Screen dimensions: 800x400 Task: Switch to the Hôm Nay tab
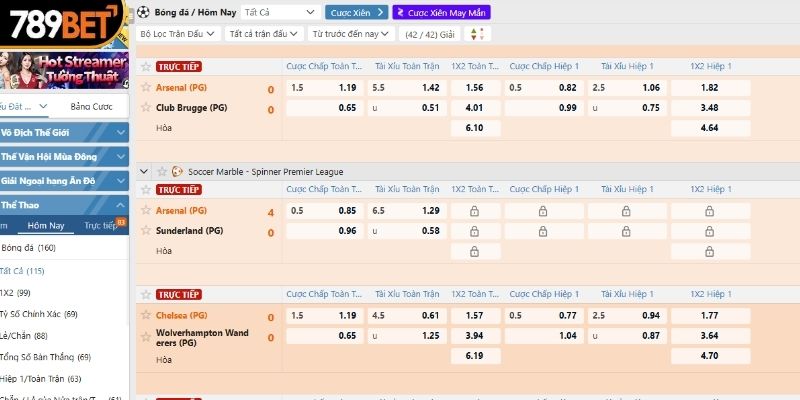click(x=46, y=226)
